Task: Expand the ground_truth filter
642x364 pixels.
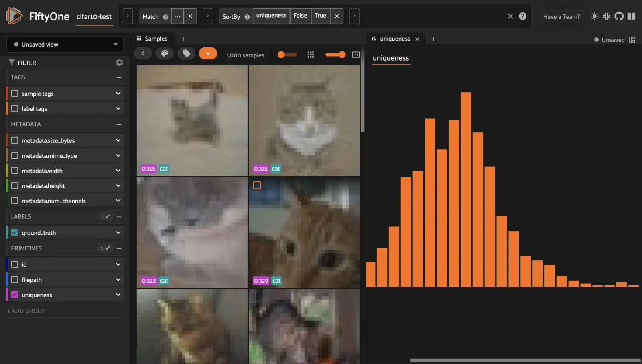Action: [x=118, y=232]
